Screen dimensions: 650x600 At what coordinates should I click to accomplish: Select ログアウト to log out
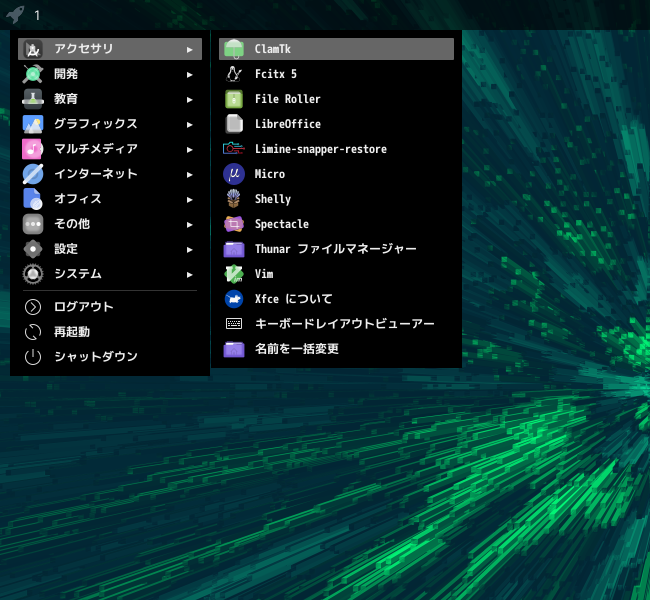coord(110,307)
